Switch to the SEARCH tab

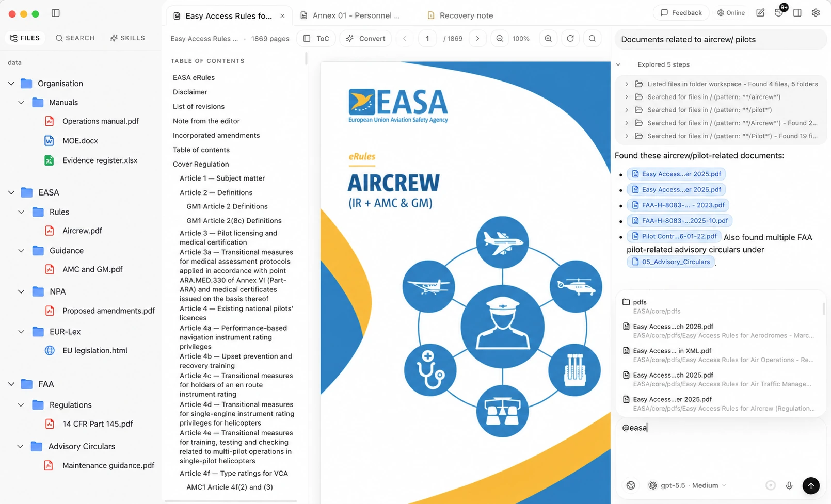coord(75,38)
